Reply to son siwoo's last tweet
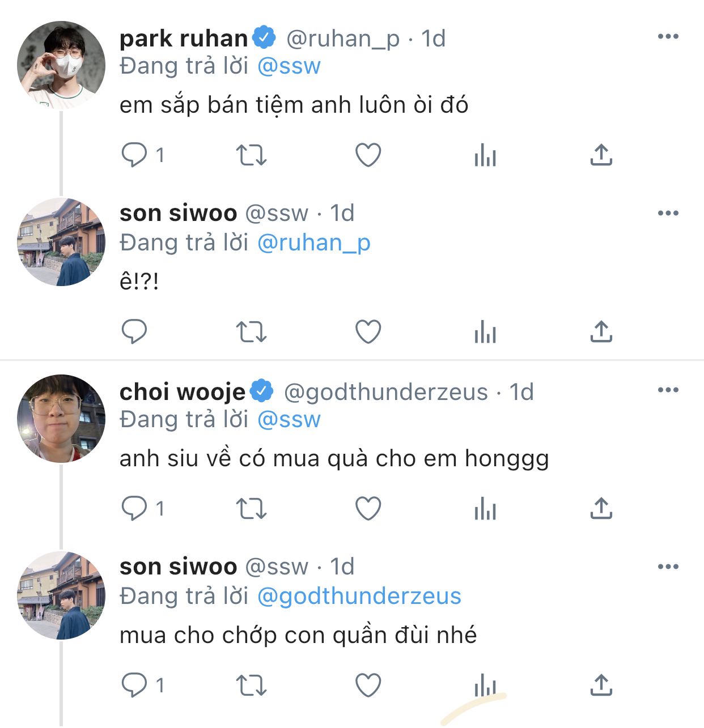Screen dimensions: 704x728 (x=135, y=685)
